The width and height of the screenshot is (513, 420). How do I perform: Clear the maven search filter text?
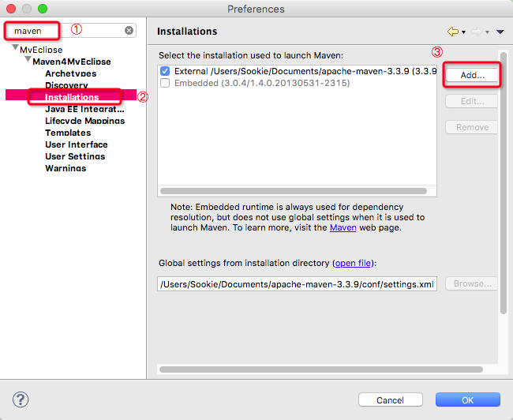129,31
